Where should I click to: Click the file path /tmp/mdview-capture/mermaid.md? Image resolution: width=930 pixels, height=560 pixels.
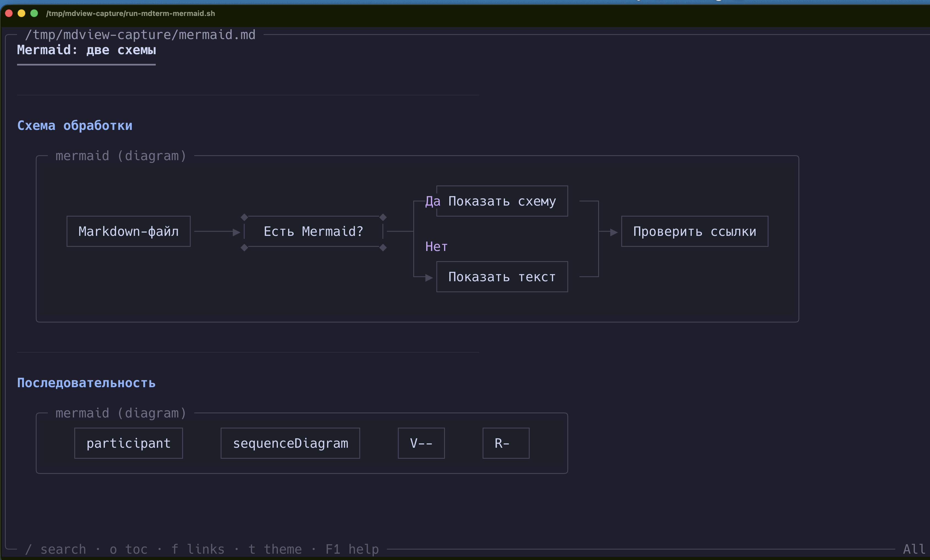pos(140,35)
